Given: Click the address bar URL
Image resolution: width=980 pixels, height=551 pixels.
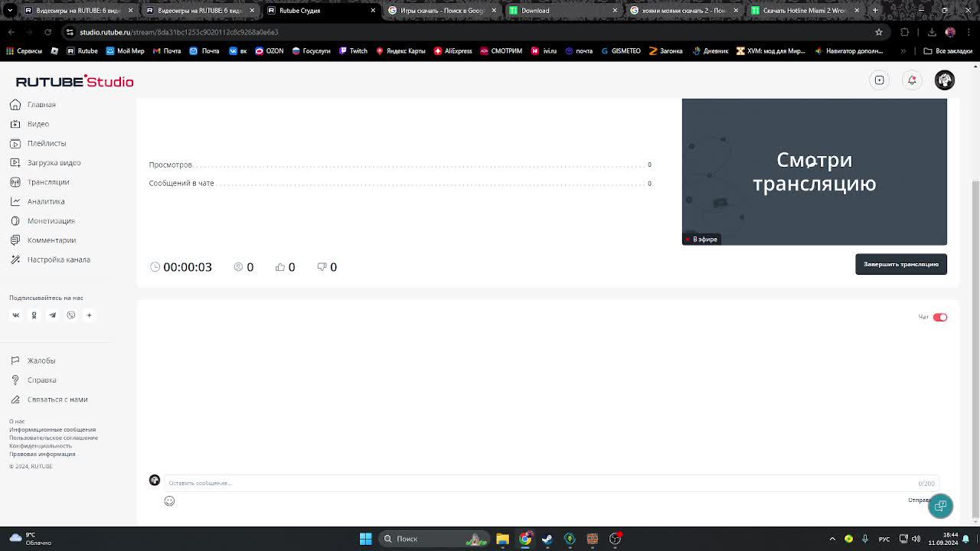Looking at the screenshot, I should (x=179, y=32).
